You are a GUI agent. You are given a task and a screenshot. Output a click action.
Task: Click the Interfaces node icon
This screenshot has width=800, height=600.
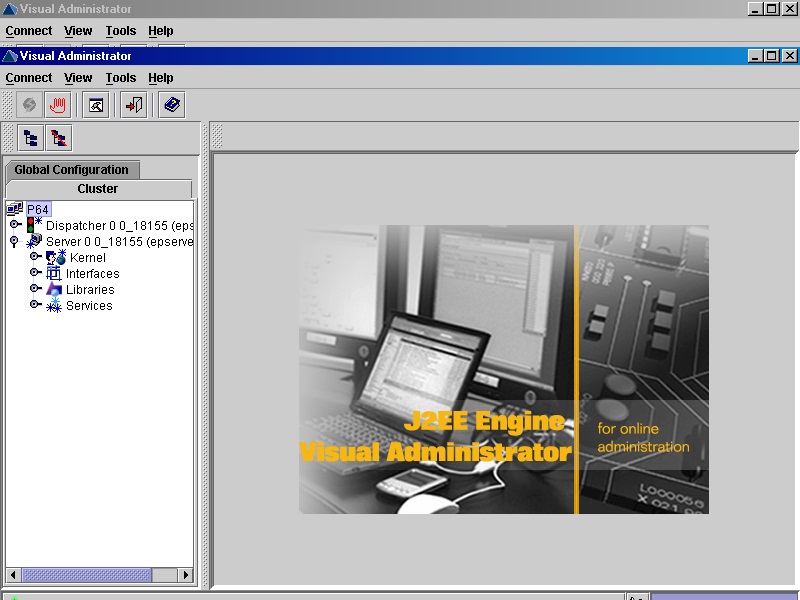click(54, 273)
